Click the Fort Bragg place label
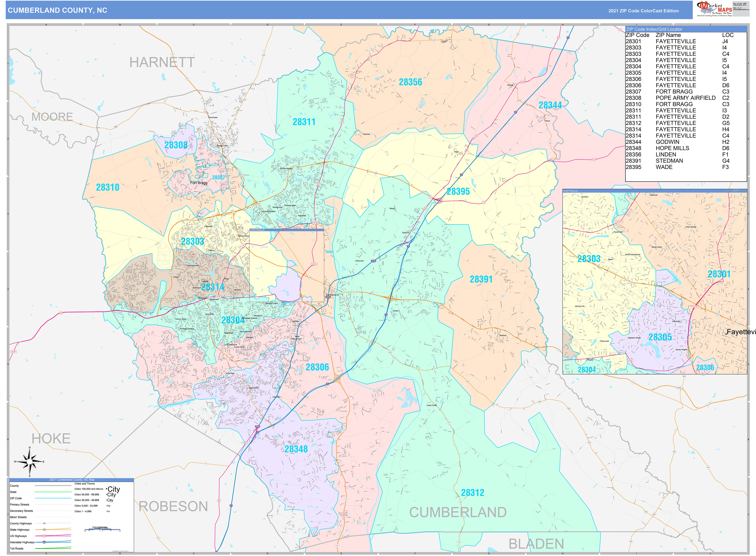 click(x=199, y=183)
